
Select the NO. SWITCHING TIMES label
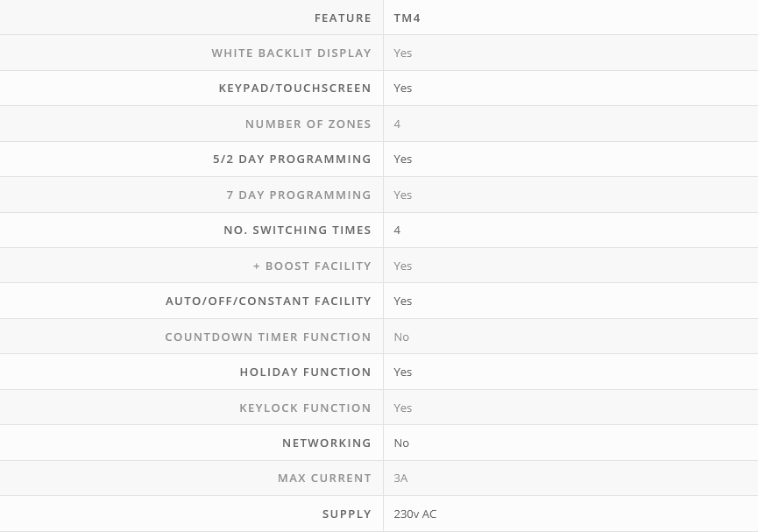297,230
